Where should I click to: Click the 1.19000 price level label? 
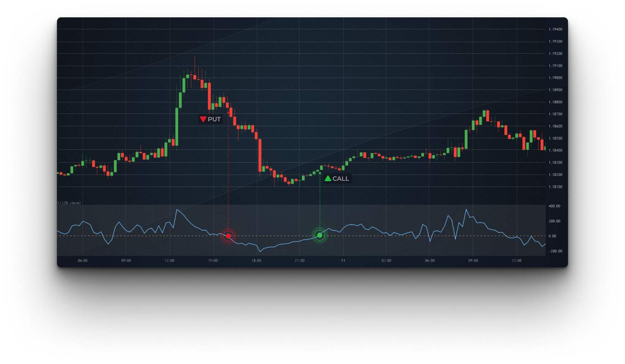[555, 78]
